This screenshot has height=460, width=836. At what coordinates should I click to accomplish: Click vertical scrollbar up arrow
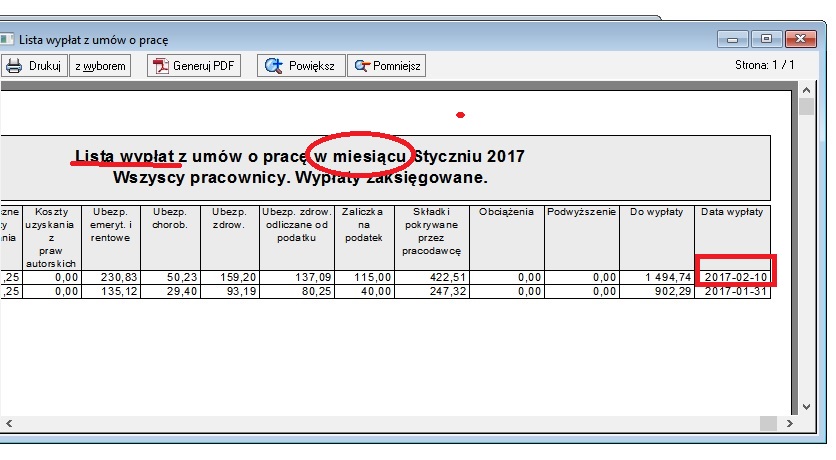806,90
